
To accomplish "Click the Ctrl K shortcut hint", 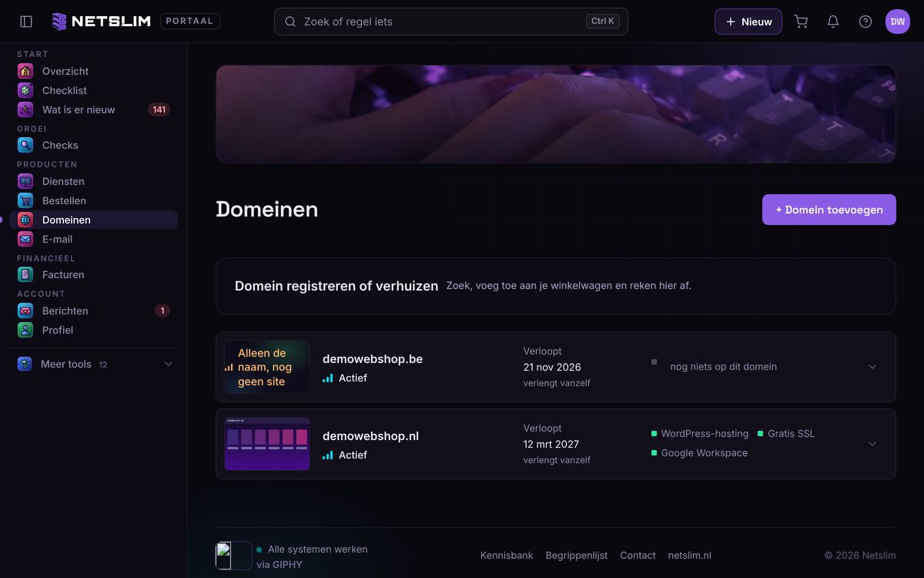I will click(603, 22).
